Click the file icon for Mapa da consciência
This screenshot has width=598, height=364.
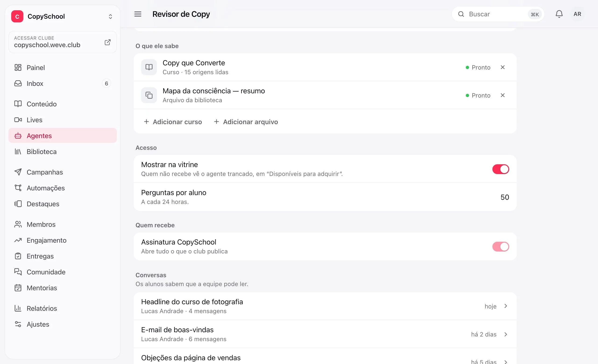(149, 95)
